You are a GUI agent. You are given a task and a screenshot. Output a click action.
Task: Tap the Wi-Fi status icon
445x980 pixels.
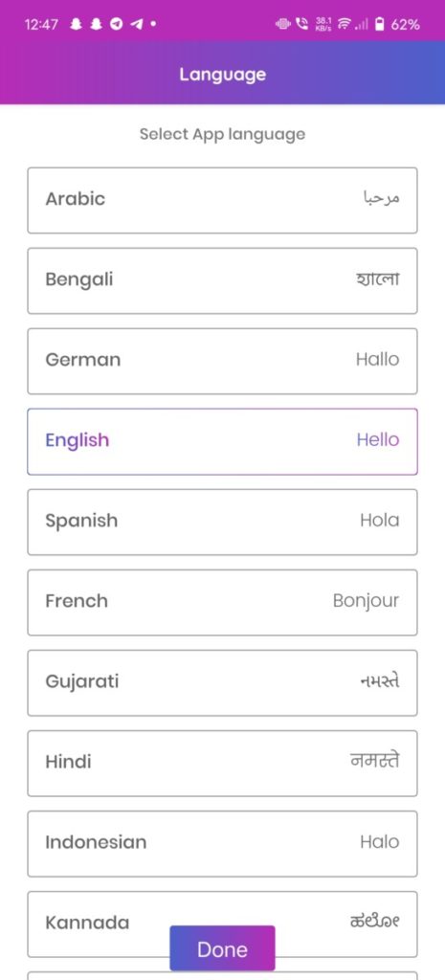pos(344,25)
